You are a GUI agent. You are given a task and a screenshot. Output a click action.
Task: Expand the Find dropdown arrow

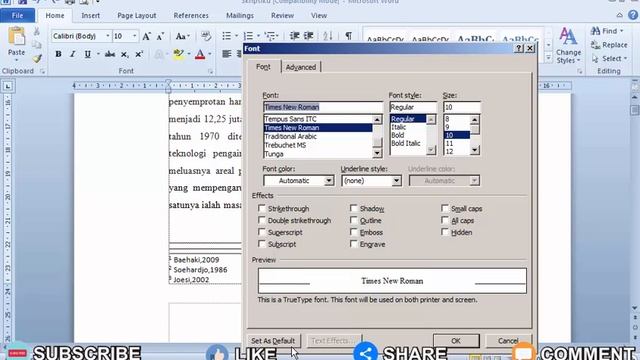622,31
